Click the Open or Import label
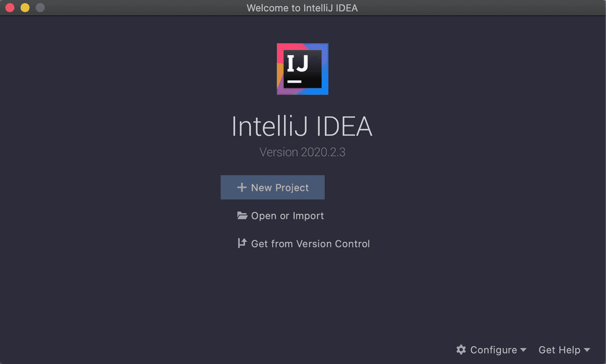The height and width of the screenshot is (364, 606). tap(288, 215)
